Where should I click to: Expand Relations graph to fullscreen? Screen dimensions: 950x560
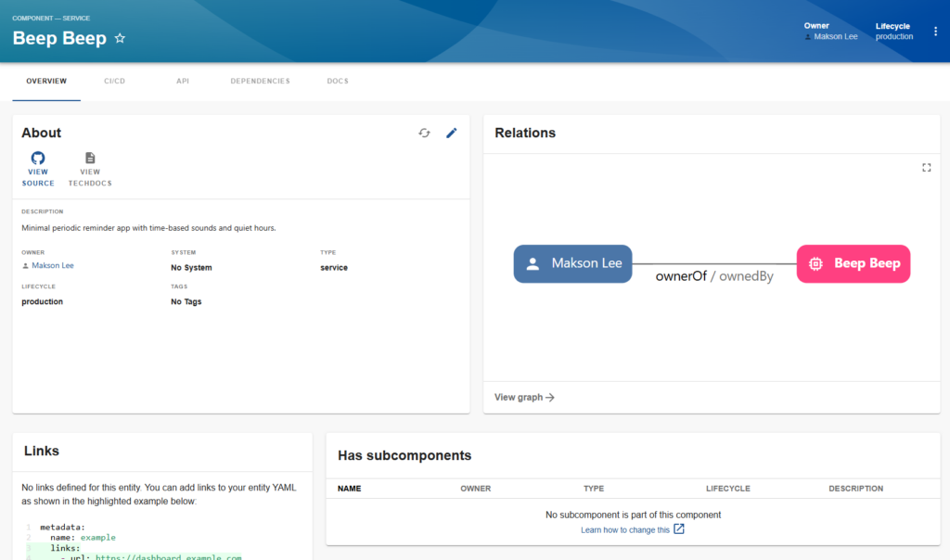(x=926, y=168)
